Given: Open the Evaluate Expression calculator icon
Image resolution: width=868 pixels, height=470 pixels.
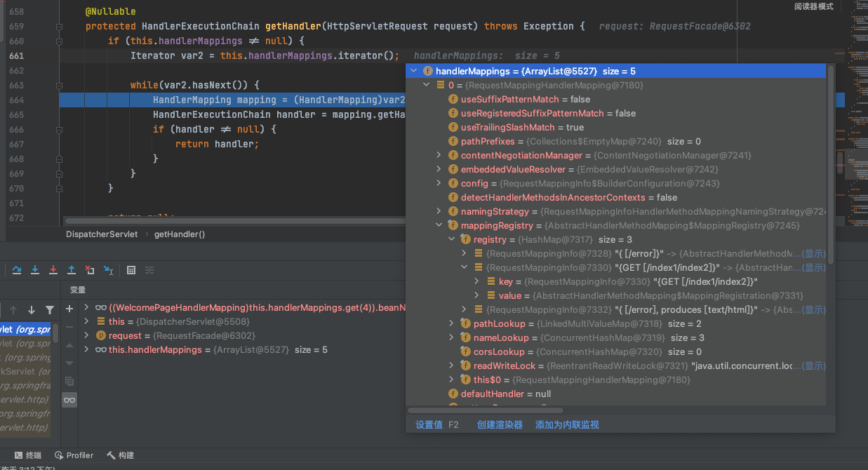Looking at the screenshot, I should [x=131, y=269].
